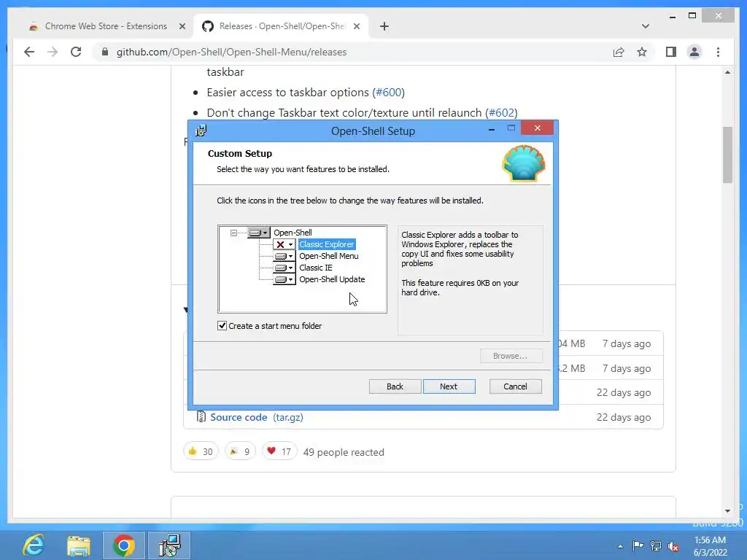Open Chrome three-dot menu
Image resolution: width=747 pixels, height=560 pixels.
pyautogui.click(x=719, y=52)
